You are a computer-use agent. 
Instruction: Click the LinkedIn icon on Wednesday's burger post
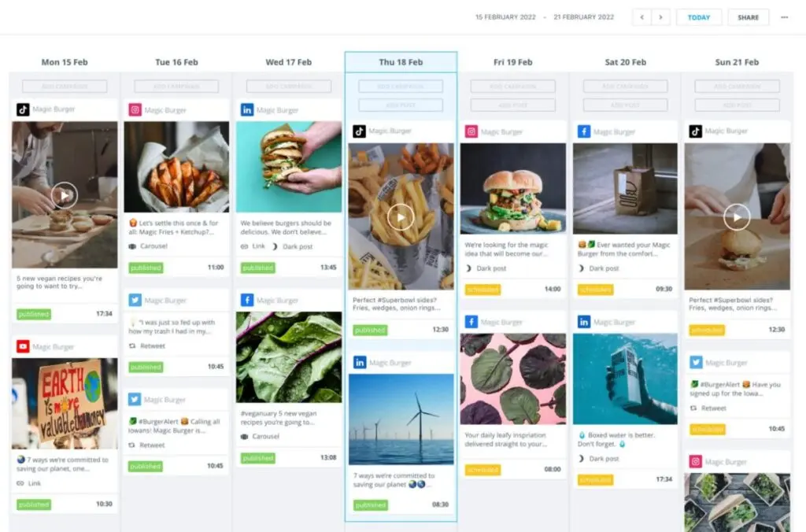point(246,109)
